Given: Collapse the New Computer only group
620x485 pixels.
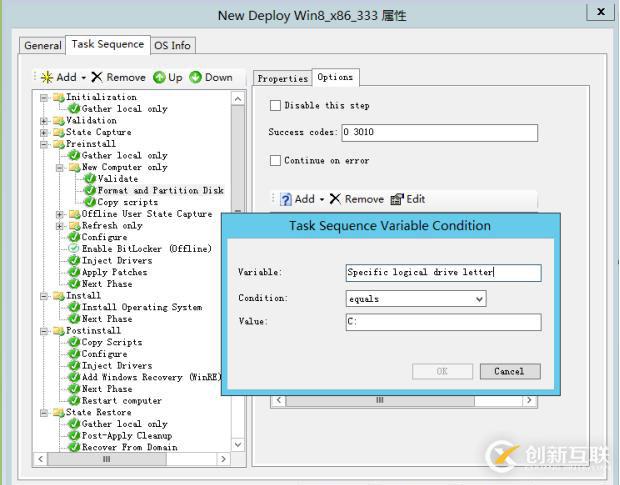Looking at the screenshot, I should tap(60, 168).
